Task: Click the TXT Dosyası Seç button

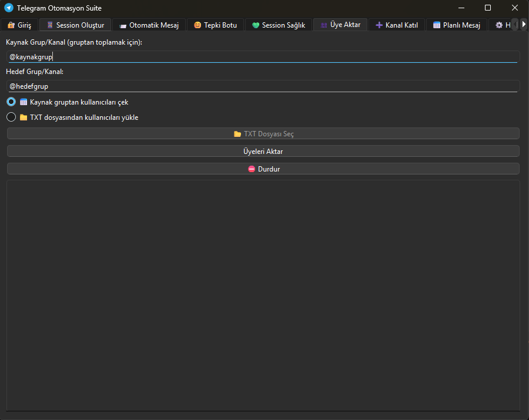Action: (263, 133)
